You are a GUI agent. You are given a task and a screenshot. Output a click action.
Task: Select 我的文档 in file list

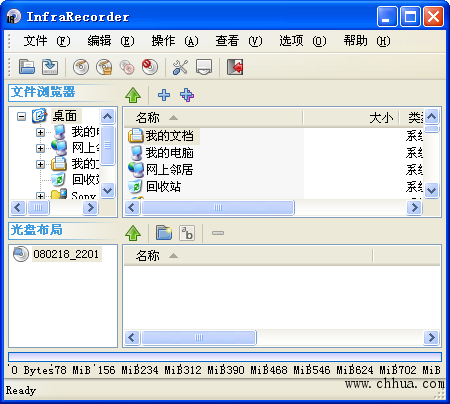tap(170, 136)
